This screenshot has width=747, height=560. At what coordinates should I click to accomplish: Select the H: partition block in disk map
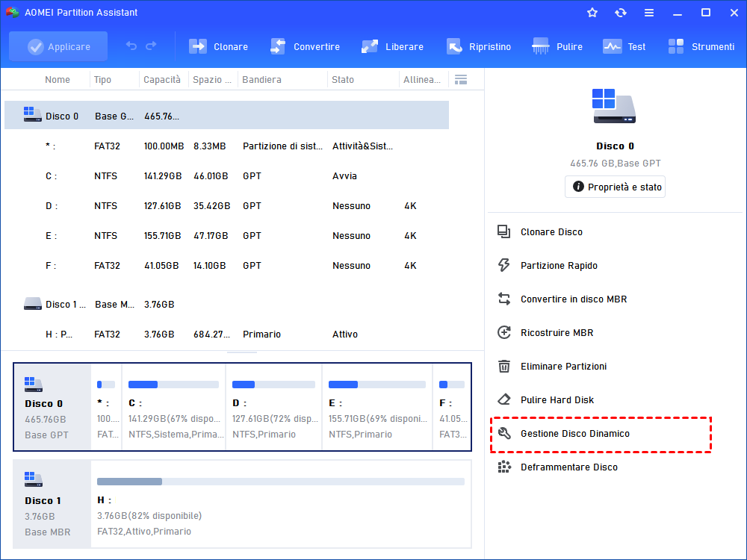coord(281,504)
